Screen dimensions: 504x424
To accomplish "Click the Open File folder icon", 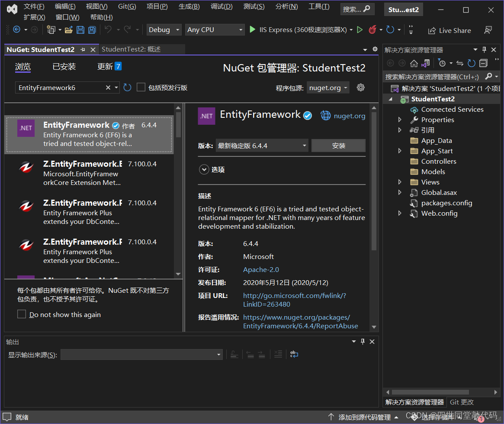I will point(68,30).
